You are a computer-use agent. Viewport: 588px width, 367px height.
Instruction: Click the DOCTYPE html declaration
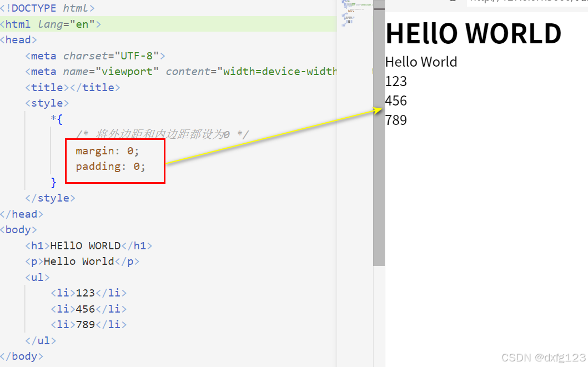coord(47,8)
